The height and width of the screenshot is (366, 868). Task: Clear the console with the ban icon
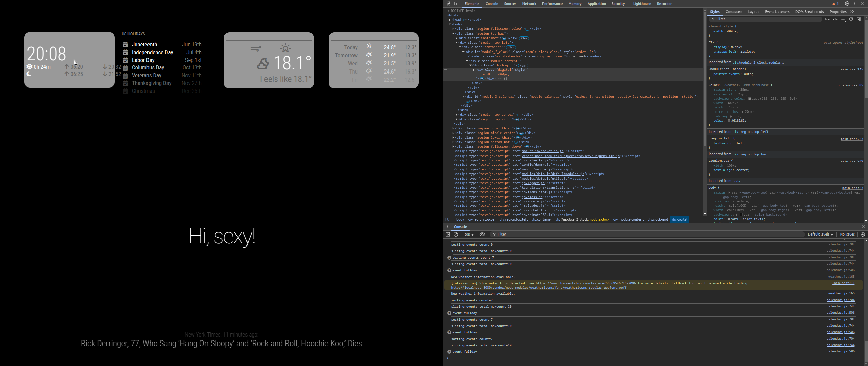click(x=456, y=235)
